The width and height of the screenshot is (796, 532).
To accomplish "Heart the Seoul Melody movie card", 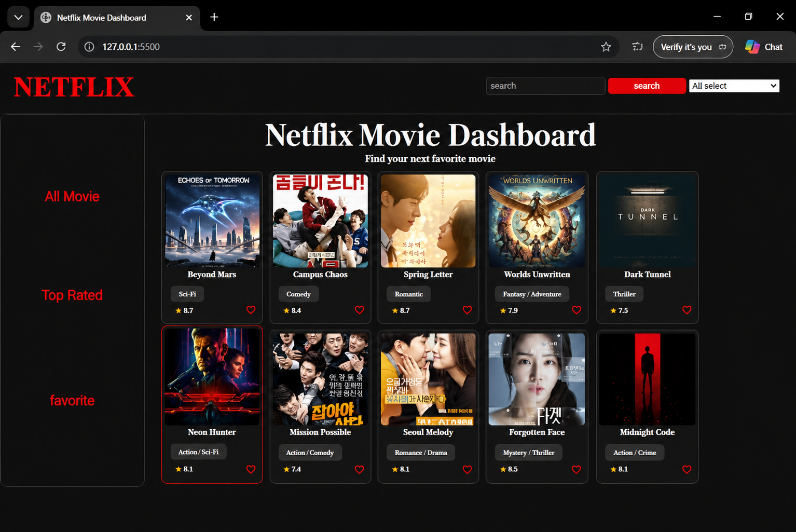I will [467, 469].
